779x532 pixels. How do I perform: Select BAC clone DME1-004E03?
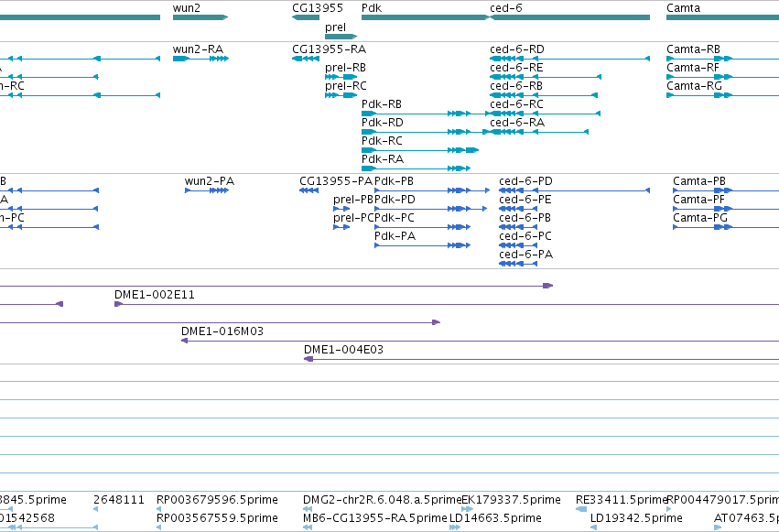[x=542, y=360]
